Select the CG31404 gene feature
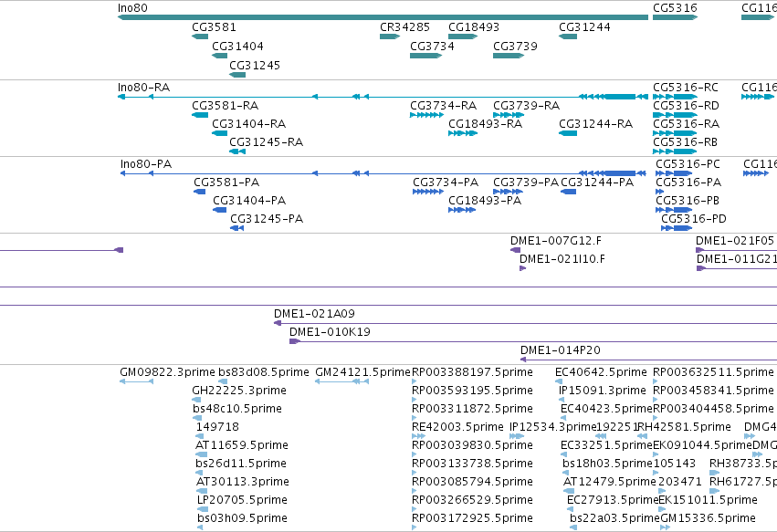 tap(219, 56)
